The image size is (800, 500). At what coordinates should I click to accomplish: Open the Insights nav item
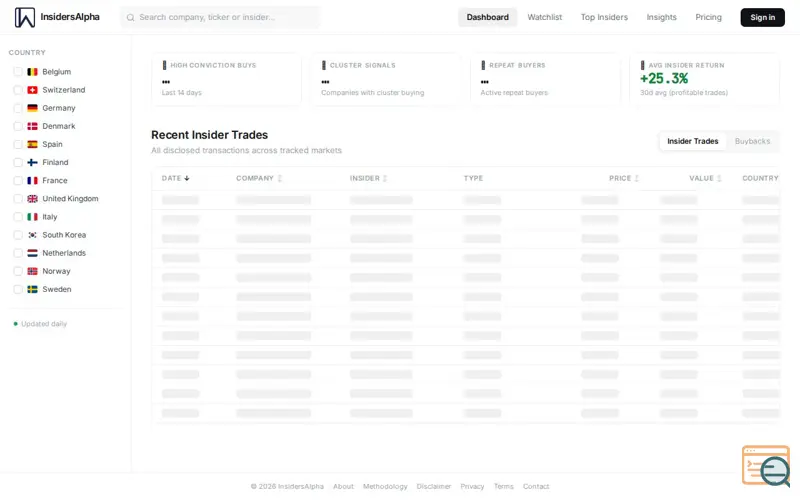click(x=661, y=17)
